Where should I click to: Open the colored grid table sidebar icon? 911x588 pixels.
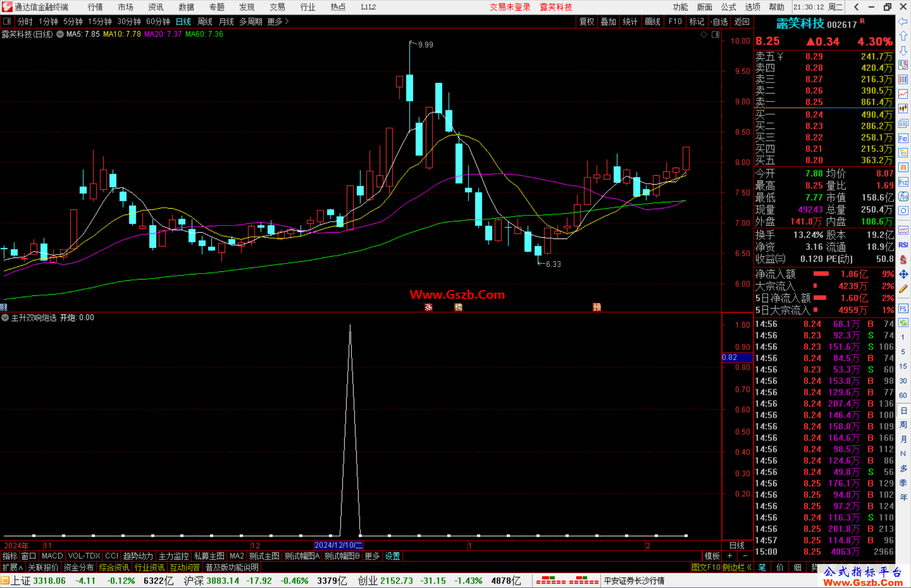(x=903, y=79)
